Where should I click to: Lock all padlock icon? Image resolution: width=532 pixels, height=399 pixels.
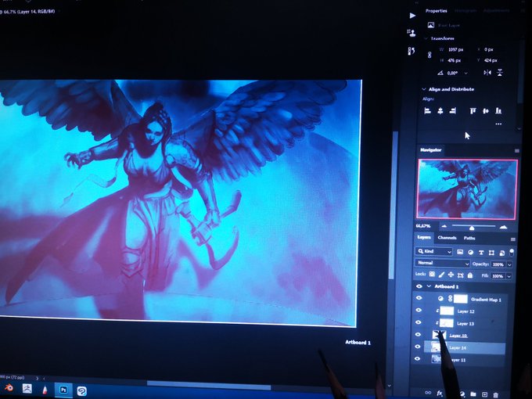[x=470, y=275]
